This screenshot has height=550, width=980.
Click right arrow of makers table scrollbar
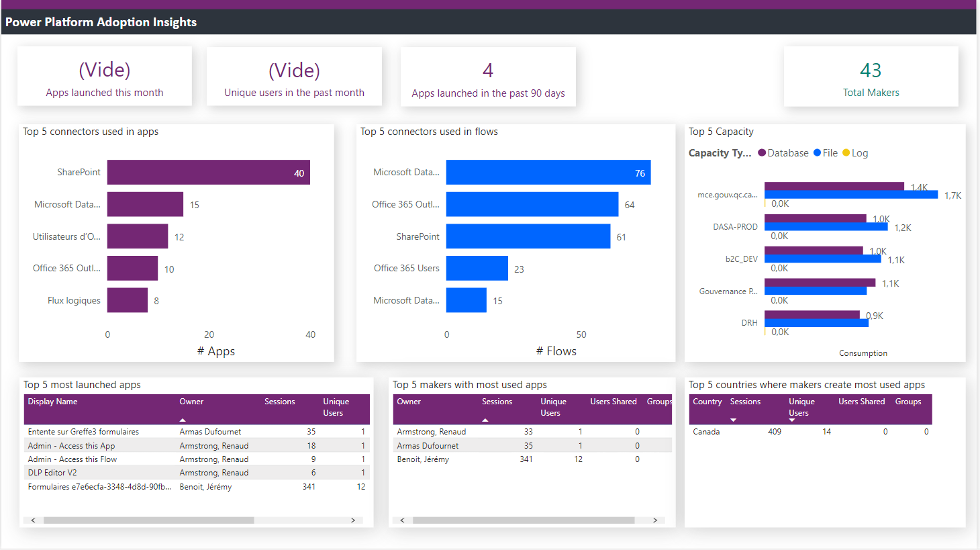655,520
